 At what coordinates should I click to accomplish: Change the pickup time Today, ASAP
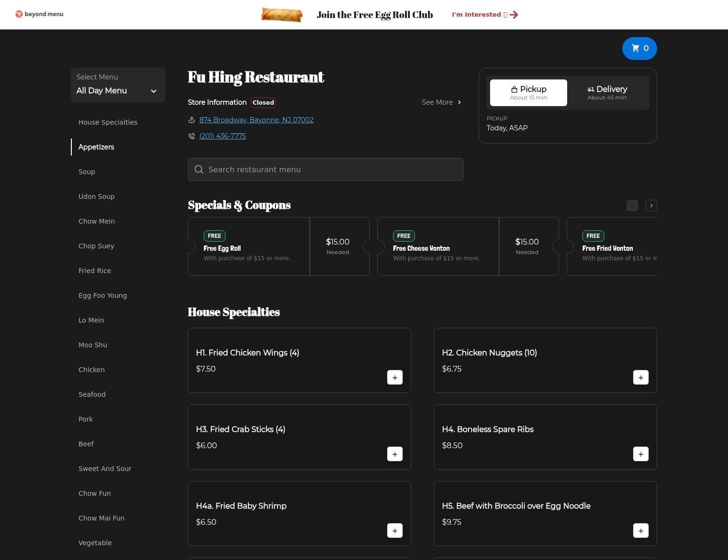click(507, 128)
